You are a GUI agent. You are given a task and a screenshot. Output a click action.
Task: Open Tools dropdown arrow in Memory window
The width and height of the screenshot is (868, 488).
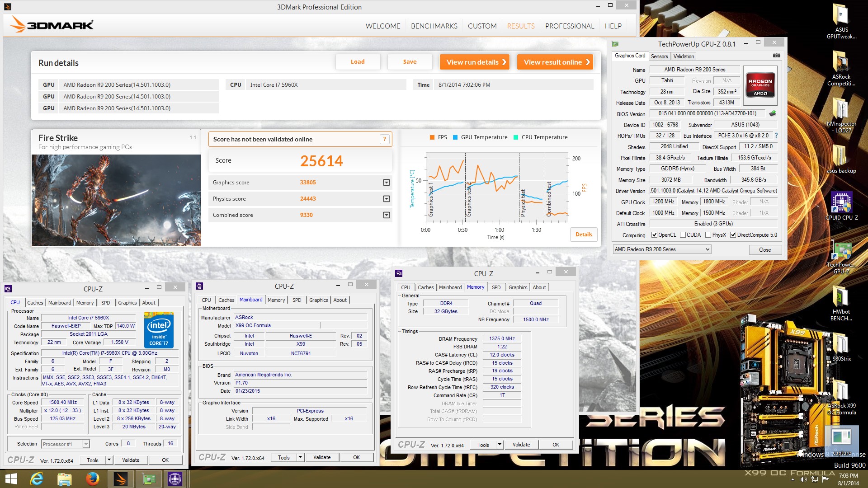[x=500, y=445]
